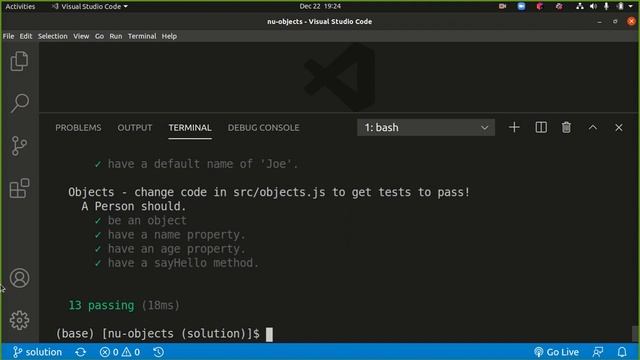
Task: Switch to the PROBLEMS tab
Action: 78,127
